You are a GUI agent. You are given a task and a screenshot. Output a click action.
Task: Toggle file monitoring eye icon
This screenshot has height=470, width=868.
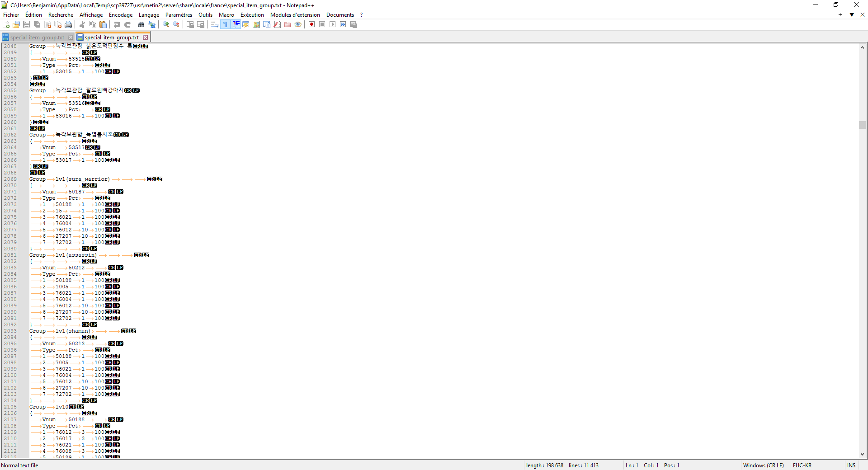click(x=298, y=24)
